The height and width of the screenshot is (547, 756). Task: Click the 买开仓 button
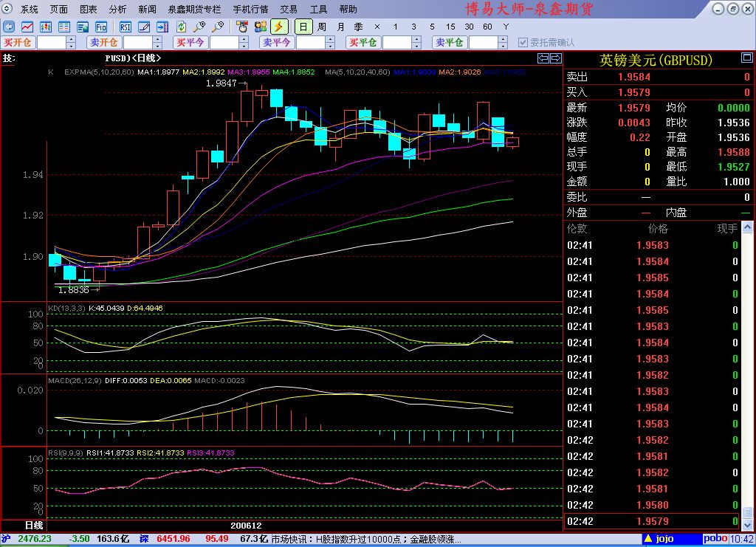tap(18, 43)
